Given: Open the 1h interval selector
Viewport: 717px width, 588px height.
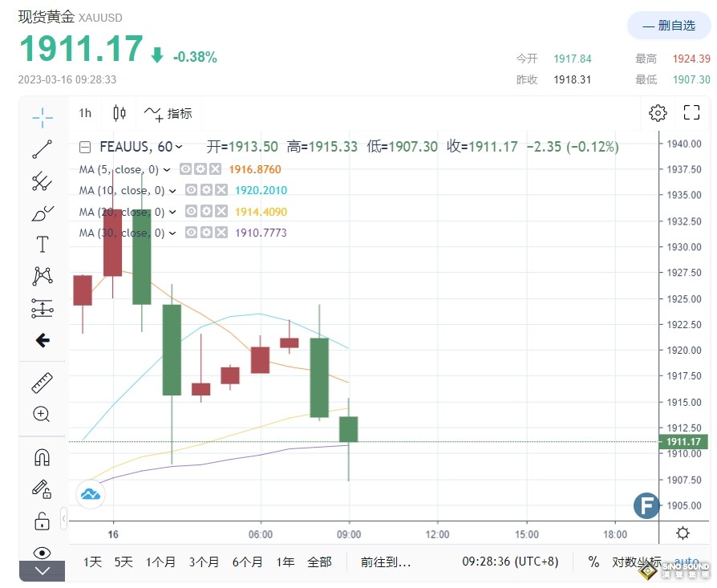Looking at the screenshot, I should click(85, 113).
